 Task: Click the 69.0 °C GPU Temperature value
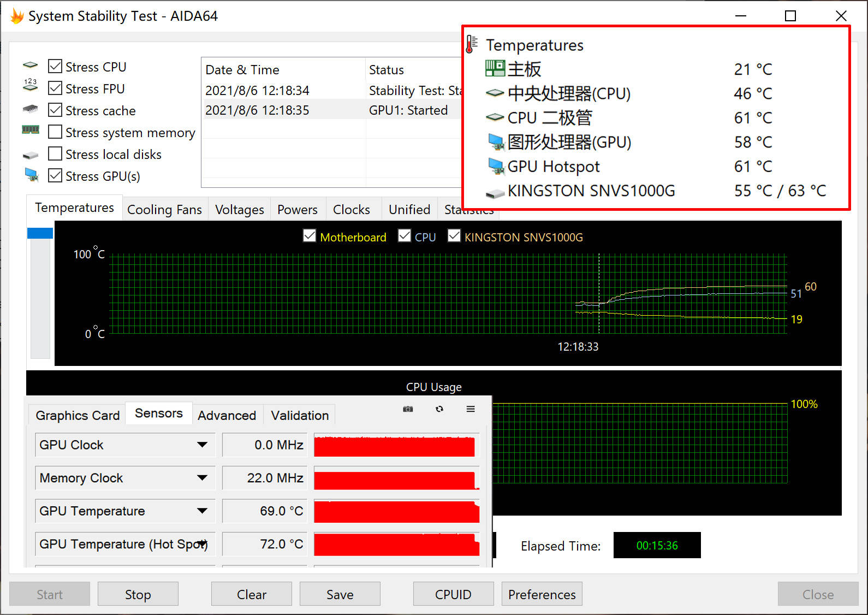(x=265, y=511)
